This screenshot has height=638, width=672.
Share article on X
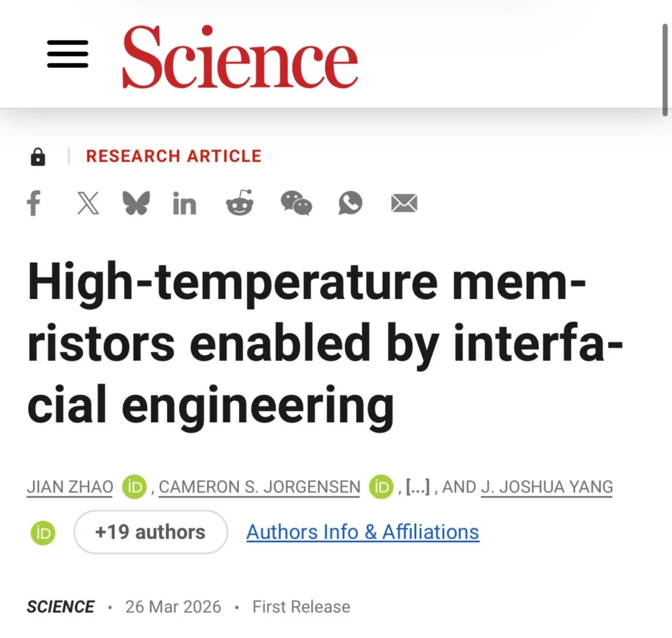[x=88, y=203]
